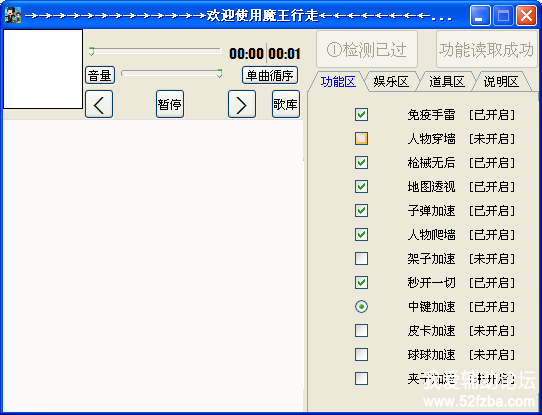Click the playback progress slider track
542x415 pixels.
tap(155, 51)
